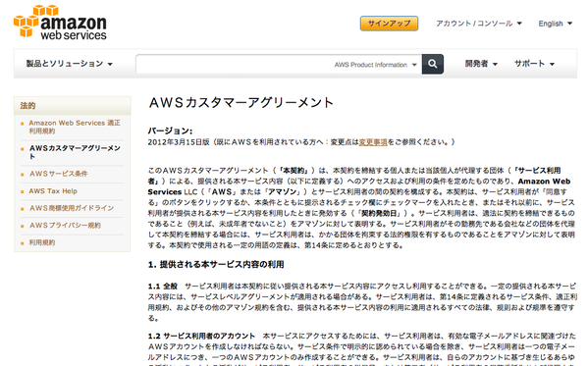Image resolution: width=588 pixels, height=366 pixels.
Task: Open the 利用規約 sidebar link
Action: click(x=42, y=242)
